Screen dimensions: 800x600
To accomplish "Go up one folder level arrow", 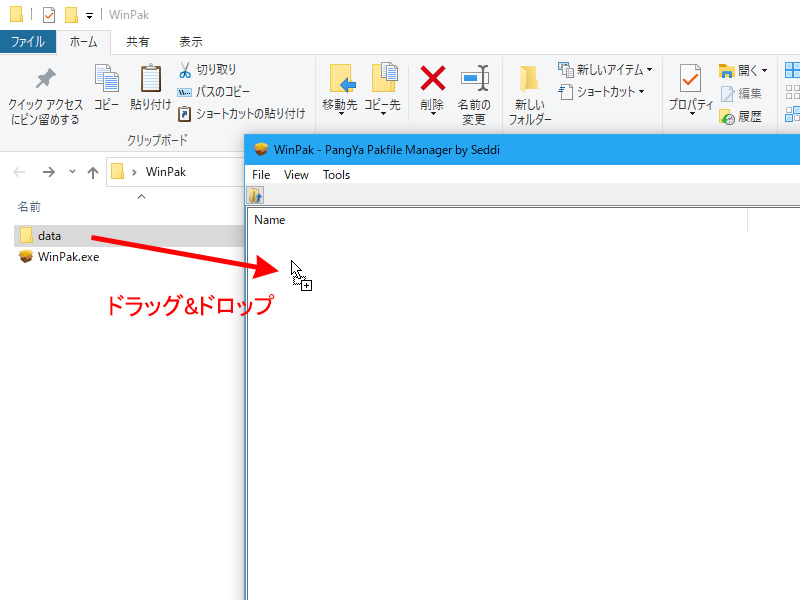I will (x=93, y=172).
